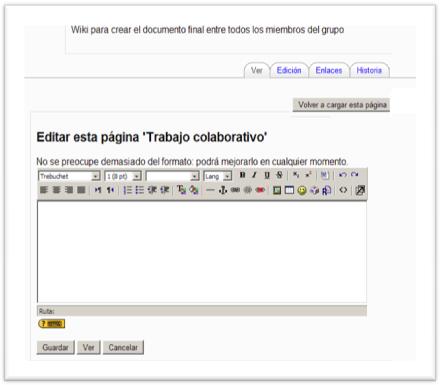
Task: Open the yellow editor help button
Action: [x=51, y=324]
